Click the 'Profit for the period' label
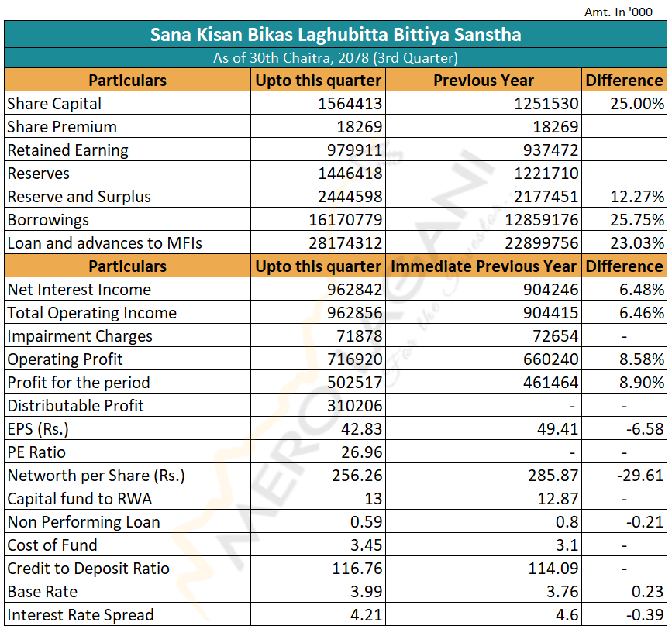Image resolution: width=672 pixels, height=629 pixels. point(78,383)
